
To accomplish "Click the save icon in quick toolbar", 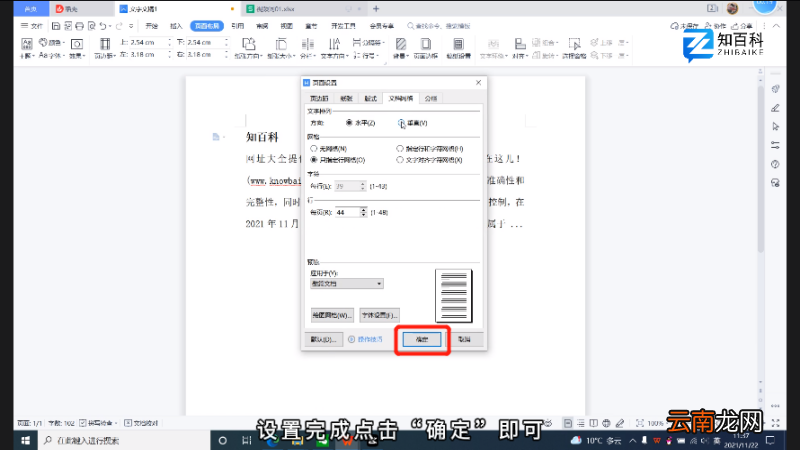I will [x=56, y=26].
